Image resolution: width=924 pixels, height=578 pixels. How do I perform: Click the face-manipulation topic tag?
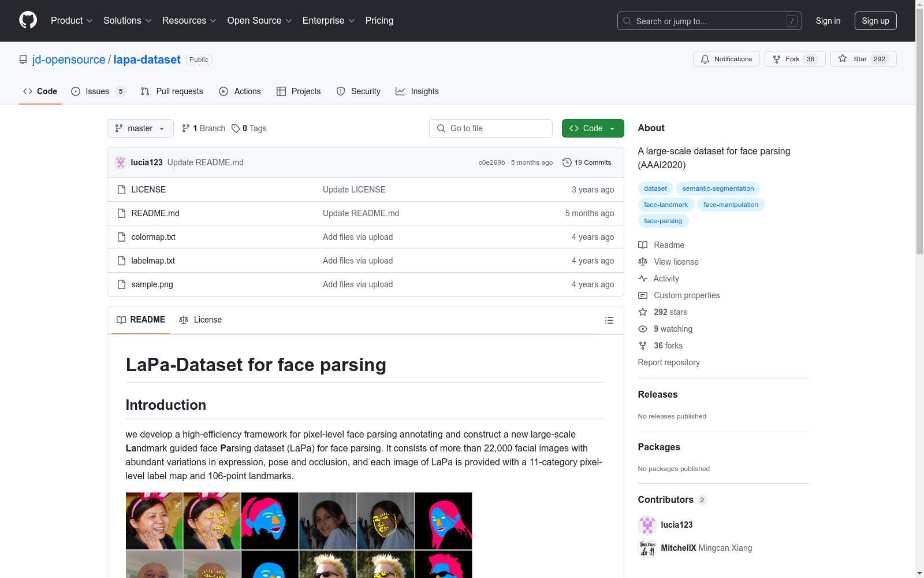pos(731,205)
